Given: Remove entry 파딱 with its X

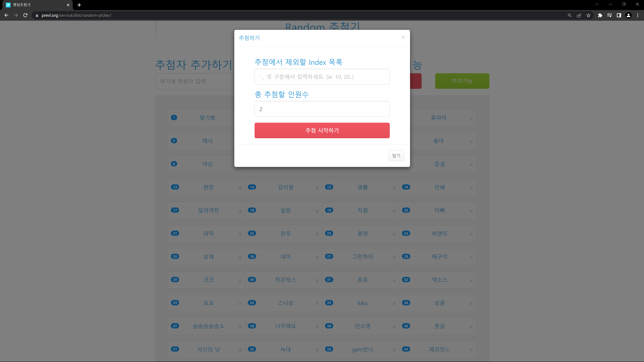Looking at the screenshot, I should (240, 234).
